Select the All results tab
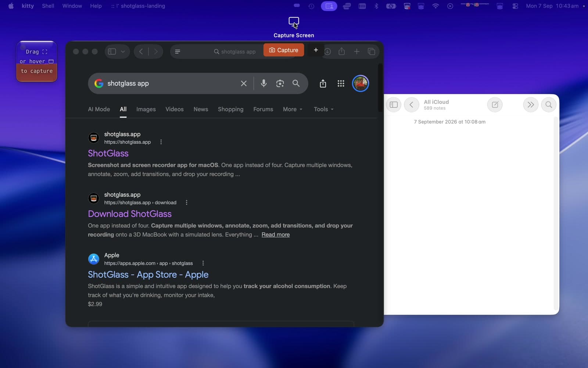 [123, 109]
